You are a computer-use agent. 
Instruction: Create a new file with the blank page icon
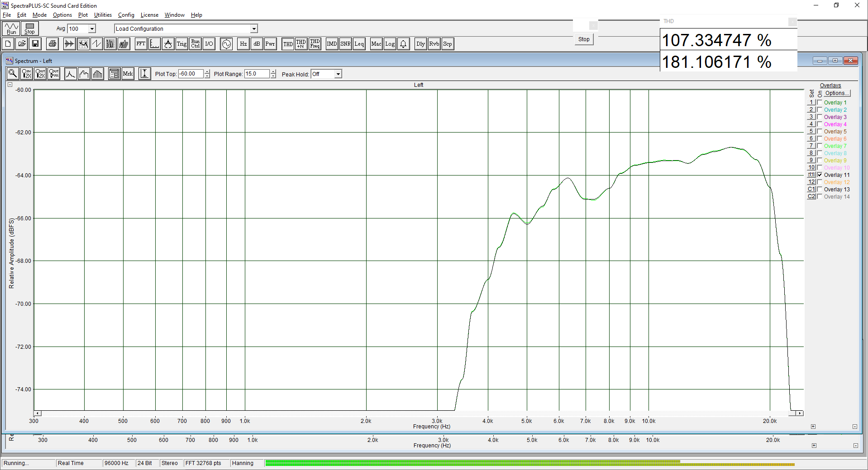coord(8,44)
